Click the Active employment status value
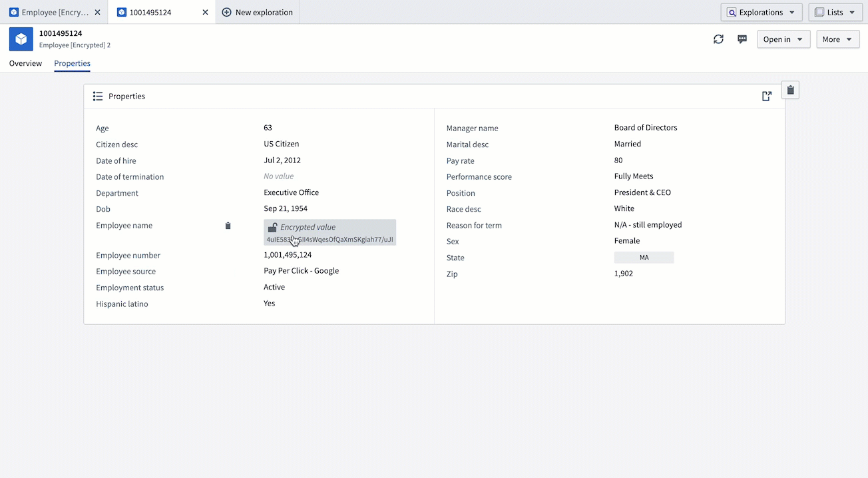 (x=274, y=288)
